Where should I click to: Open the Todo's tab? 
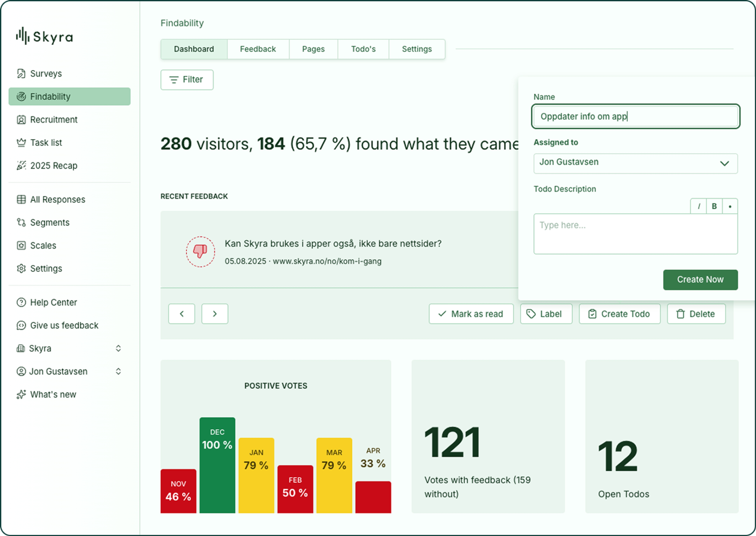point(363,49)
